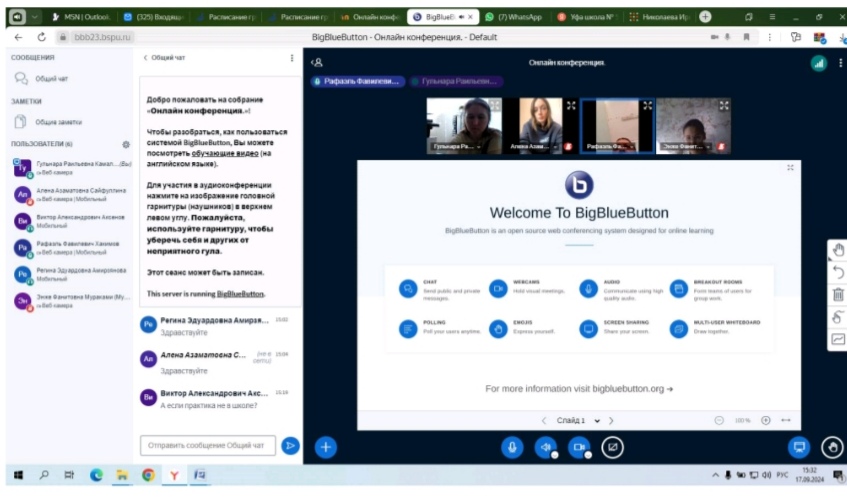Viewport: 847px width, 502px height.
Task: Select the hand pan whiteboard tool
Action: tap(838, 249)
